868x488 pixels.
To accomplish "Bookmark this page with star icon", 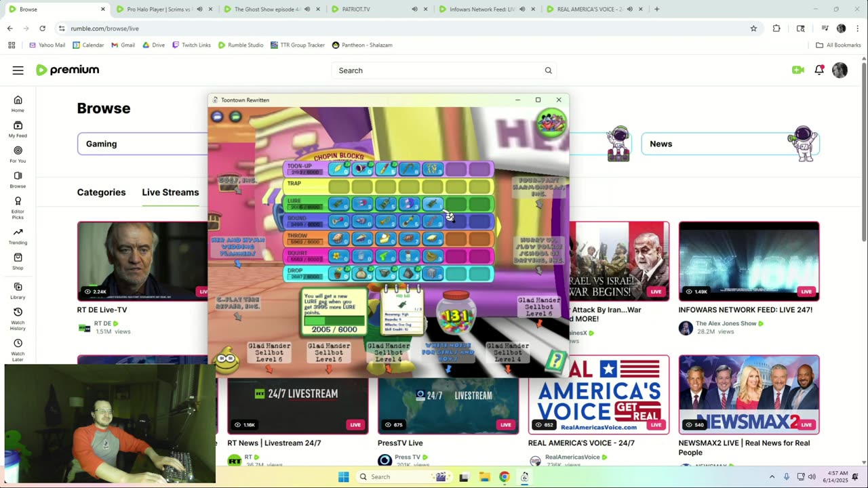I will [753, 28].
